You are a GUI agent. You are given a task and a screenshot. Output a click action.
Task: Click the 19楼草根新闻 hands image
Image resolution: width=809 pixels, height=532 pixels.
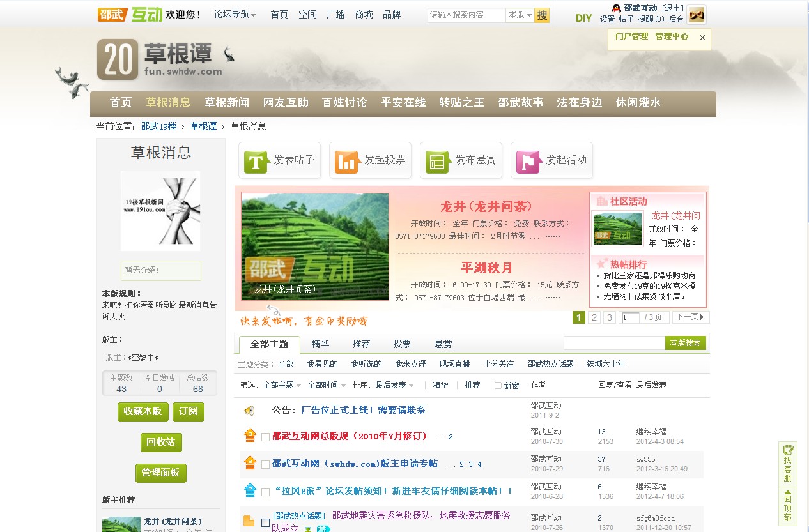click(x=160, y=211)
